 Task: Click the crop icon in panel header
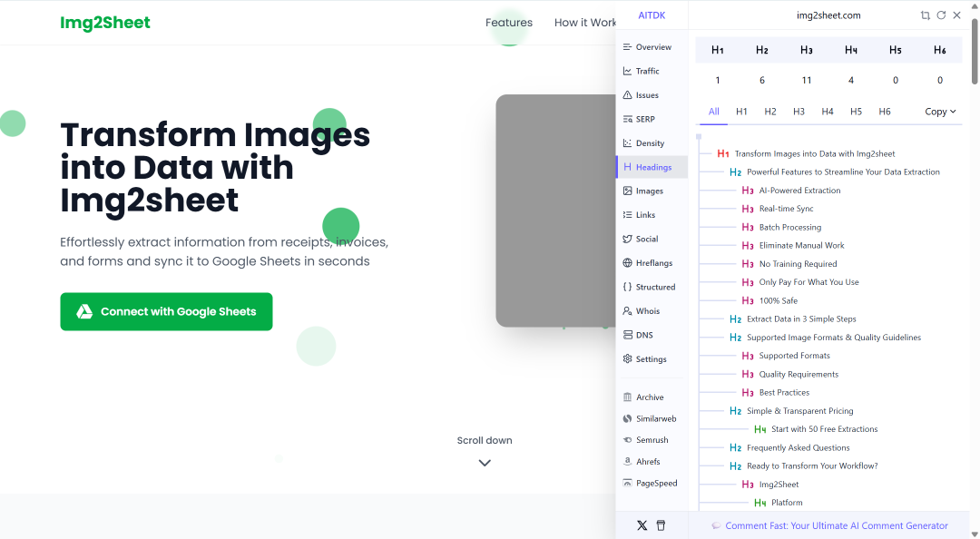point(925,15)
